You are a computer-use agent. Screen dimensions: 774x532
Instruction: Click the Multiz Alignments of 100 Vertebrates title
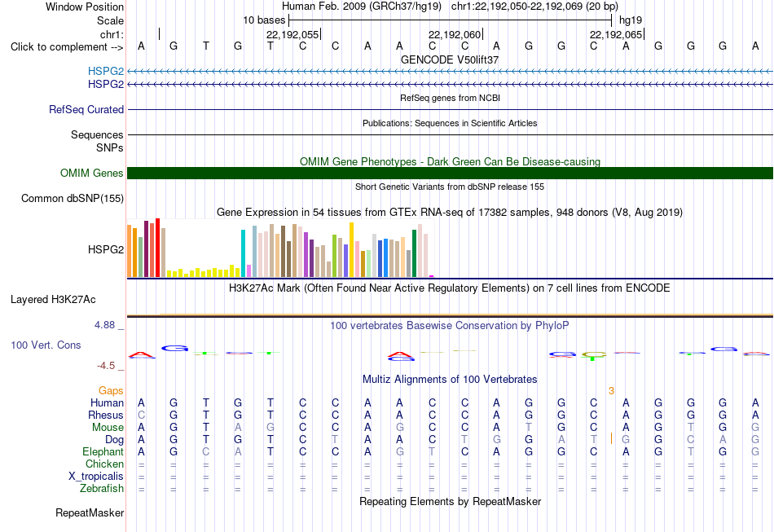[450, 380]
